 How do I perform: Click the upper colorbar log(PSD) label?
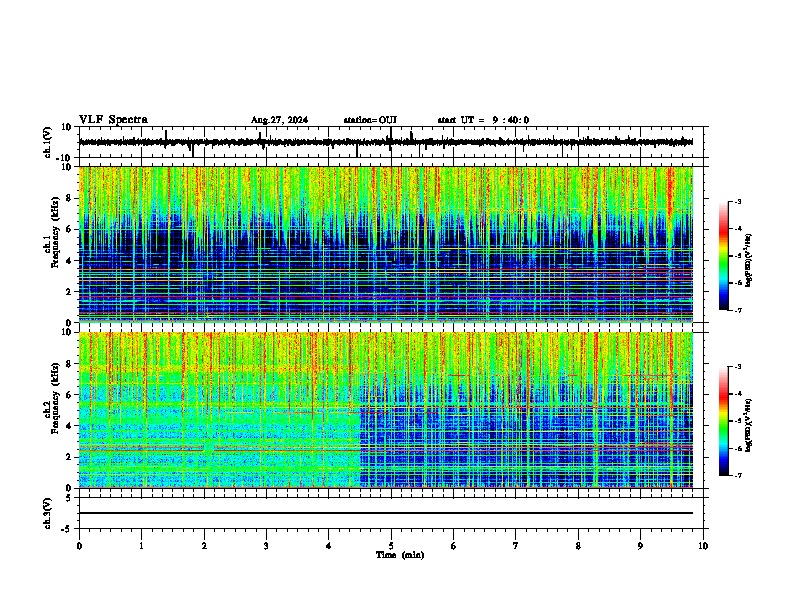point(749,260)
